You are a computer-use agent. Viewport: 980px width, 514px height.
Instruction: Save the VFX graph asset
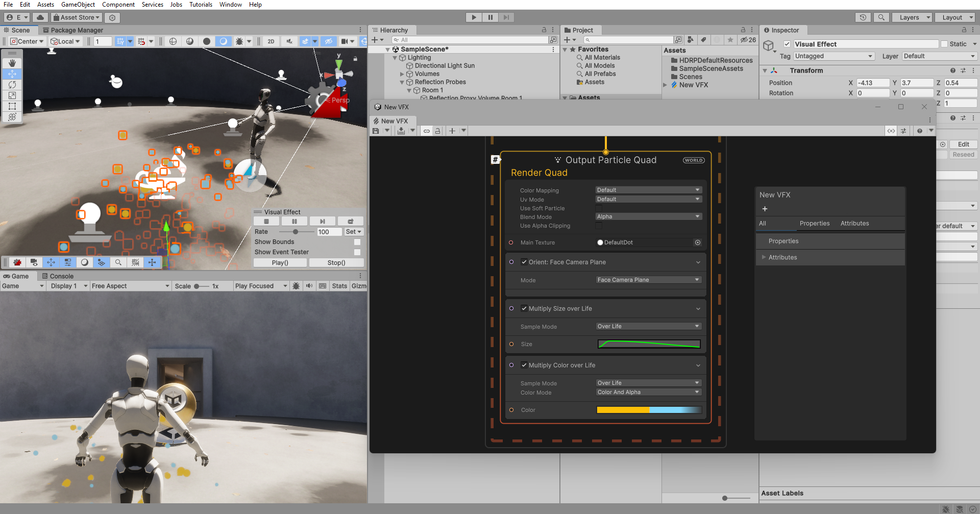[x=376, y=131]
